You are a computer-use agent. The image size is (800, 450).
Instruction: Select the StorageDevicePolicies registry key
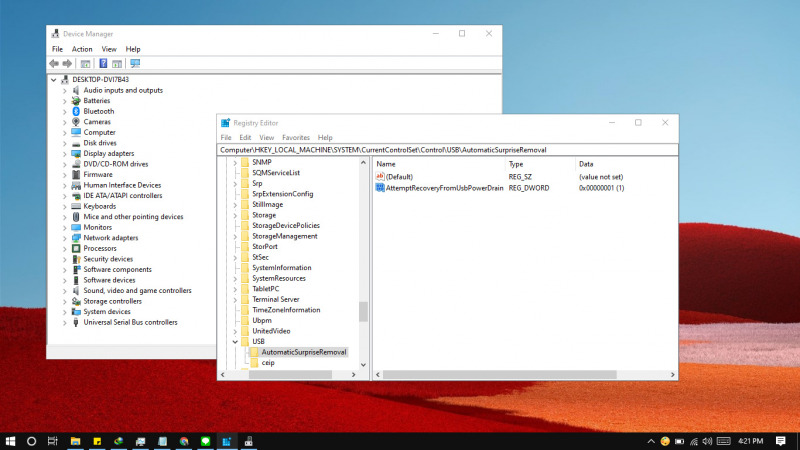(x=286, y=226)
